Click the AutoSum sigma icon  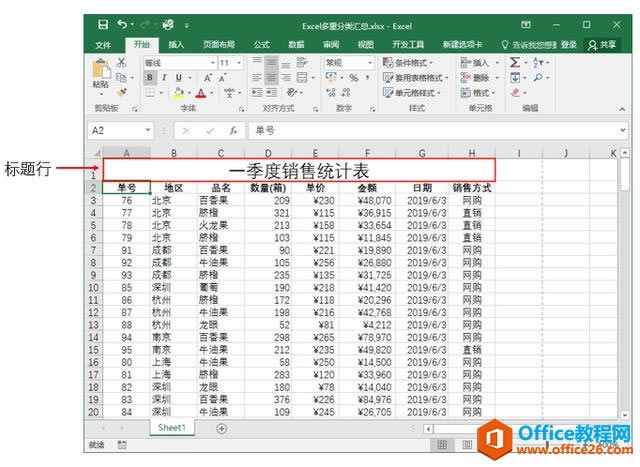(x=515, y=62)
